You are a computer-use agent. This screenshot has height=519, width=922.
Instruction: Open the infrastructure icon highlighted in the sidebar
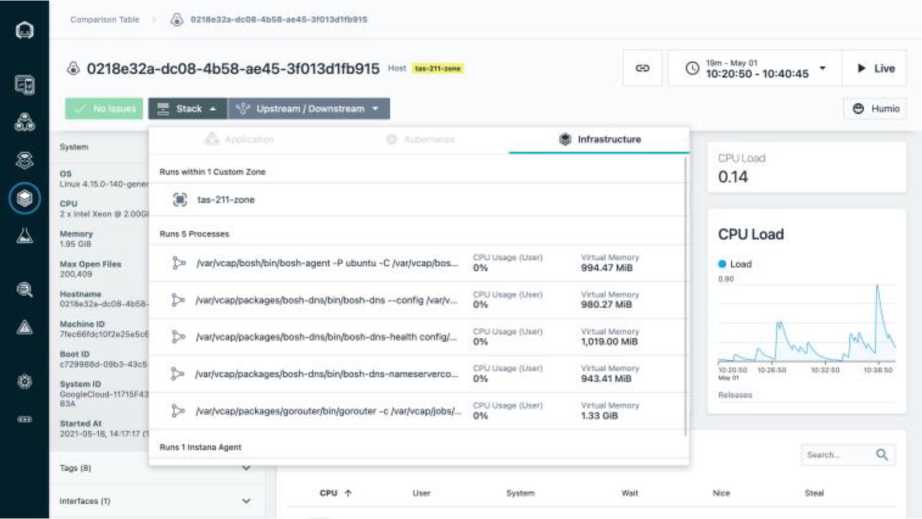24,198
